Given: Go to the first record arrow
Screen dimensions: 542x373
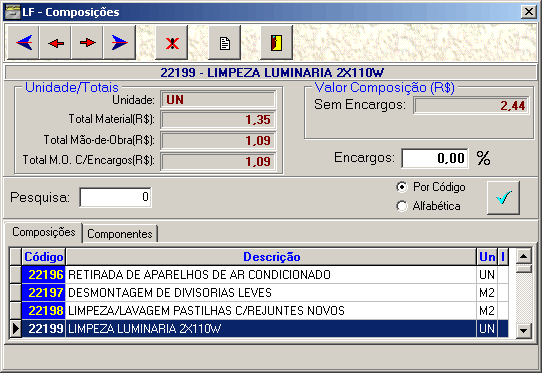Looking at the screenshot, I should click(24, 43).
